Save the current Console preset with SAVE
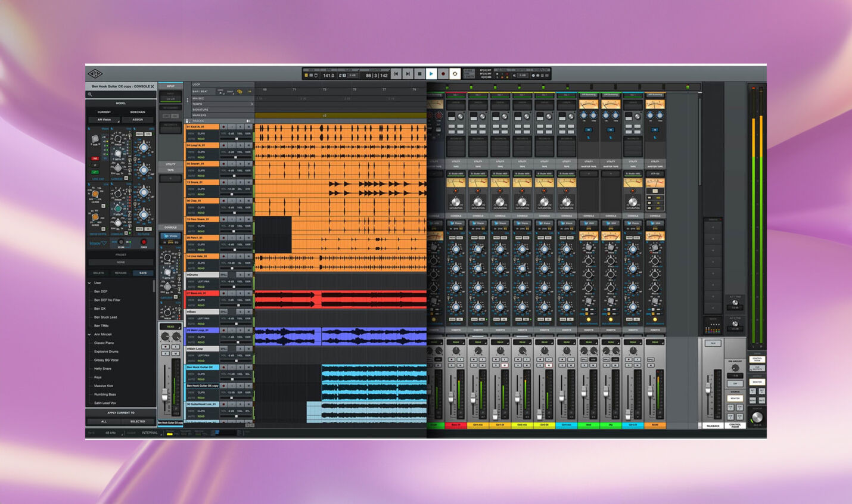852x504 pixels. tap(144, 273)
